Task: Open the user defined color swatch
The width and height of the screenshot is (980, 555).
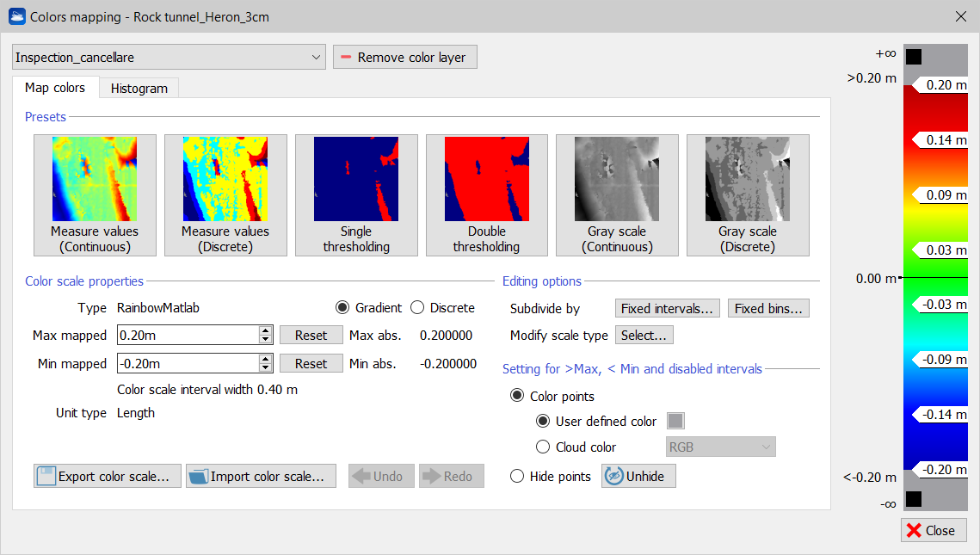Action: coord(676,421)
